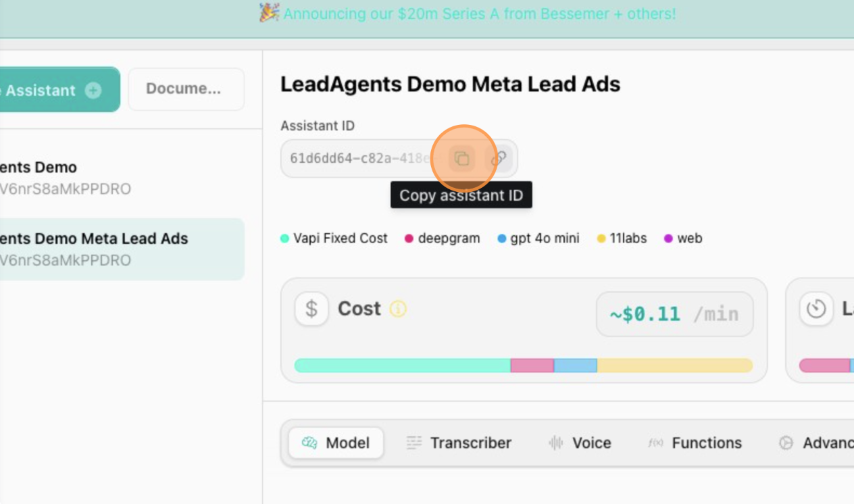Click the plus icon on Assistant button
This screenshot has height=504, width=854.
[93, 91]
